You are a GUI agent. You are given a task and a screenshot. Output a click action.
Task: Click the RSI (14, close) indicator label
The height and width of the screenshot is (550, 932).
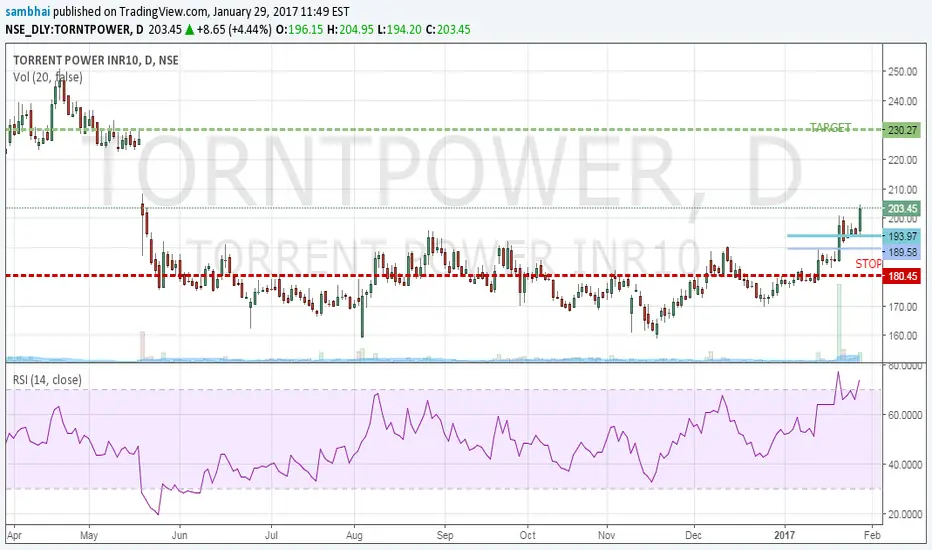[x=47, y=379]
